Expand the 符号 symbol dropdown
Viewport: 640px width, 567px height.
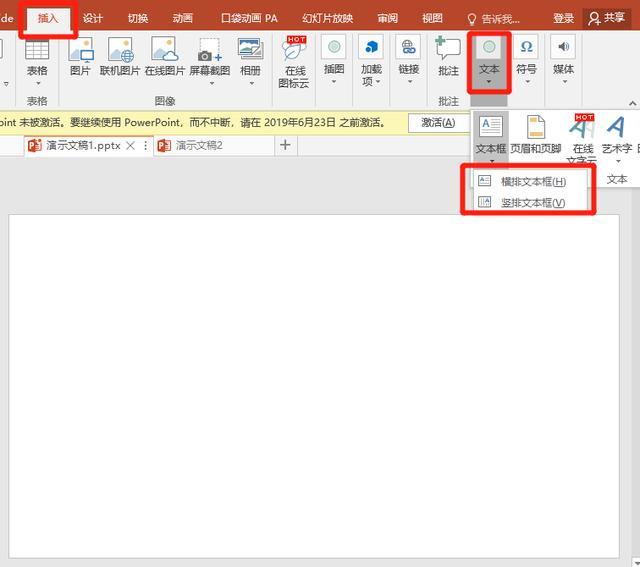526,60
